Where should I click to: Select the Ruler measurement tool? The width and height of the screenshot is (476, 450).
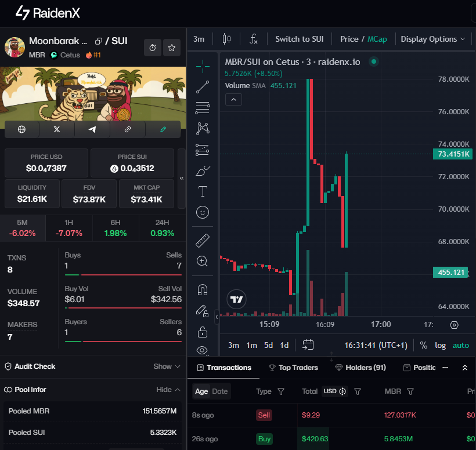pyautogui.click(x=202, y=240)
